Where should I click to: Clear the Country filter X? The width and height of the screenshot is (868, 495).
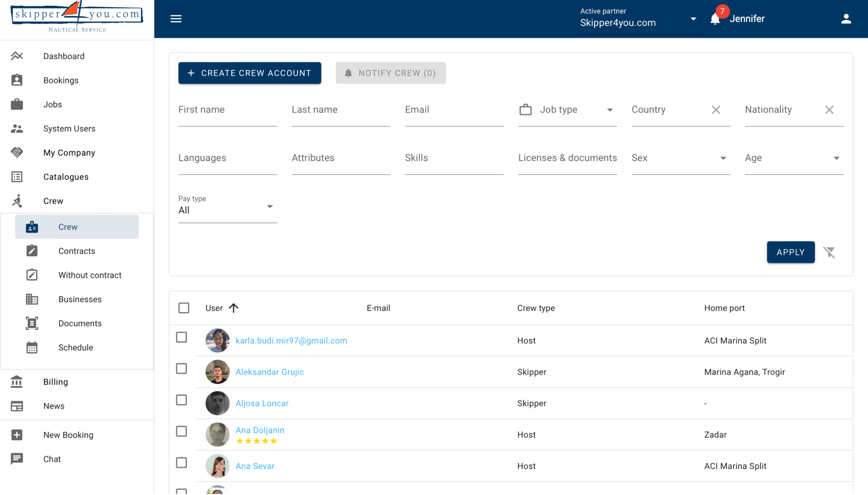[716, 110]
